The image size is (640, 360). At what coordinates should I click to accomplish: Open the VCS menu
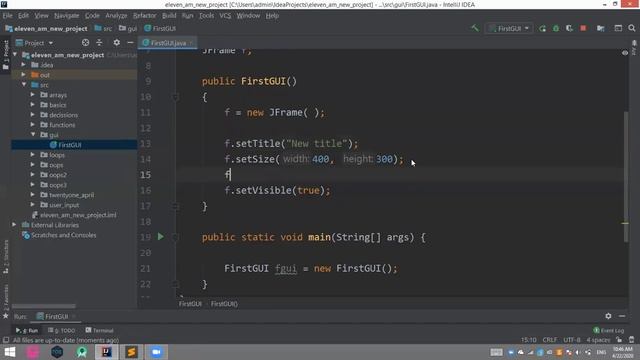pos(225,16)
